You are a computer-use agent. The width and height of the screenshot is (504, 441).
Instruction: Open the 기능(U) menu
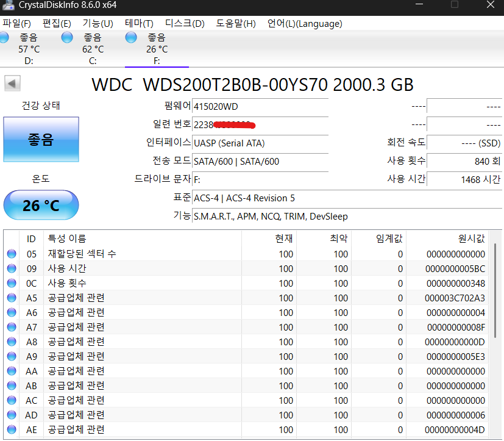pyautogui.click(x=98, y=23)
